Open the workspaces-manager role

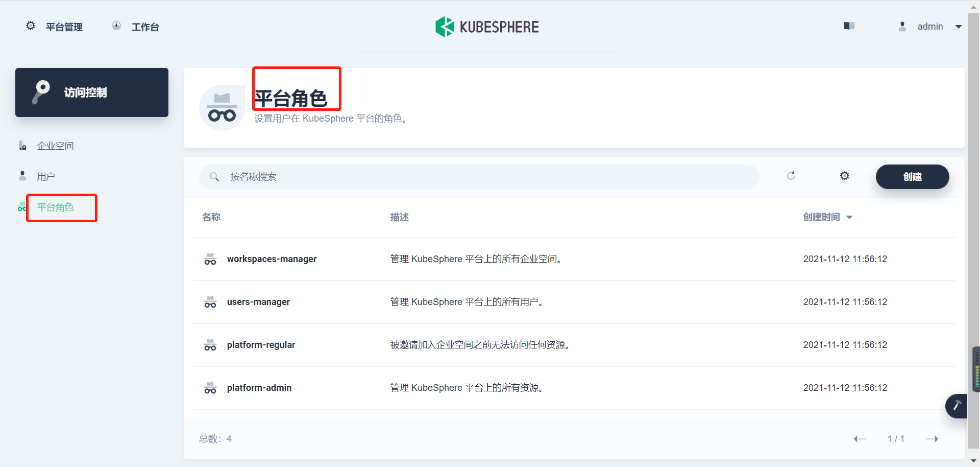(272, 259)
